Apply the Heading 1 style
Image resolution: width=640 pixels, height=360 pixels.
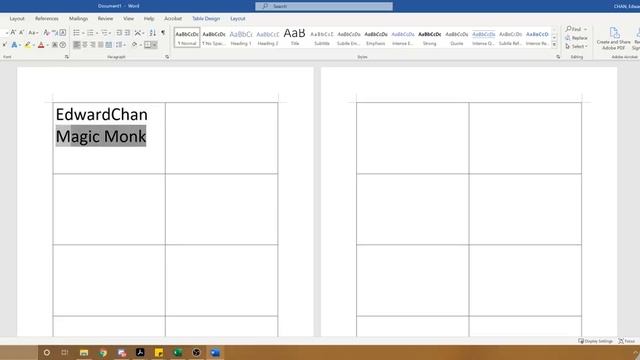[241, 38]
